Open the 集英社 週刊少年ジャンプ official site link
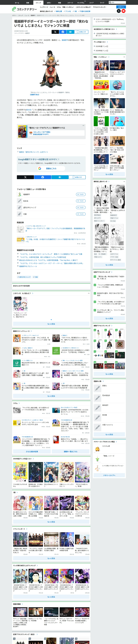The height and width of the screenshot is (644, 138). click(34, 152)
